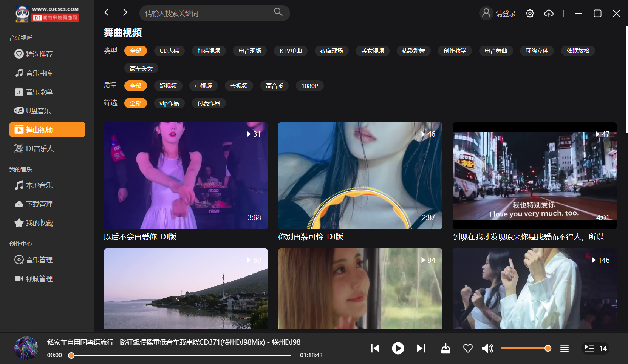Image resolution: width=628 pixels, height=364 pixels.
Task: Filter type by 打碟视频
Action: pos(209,51)
